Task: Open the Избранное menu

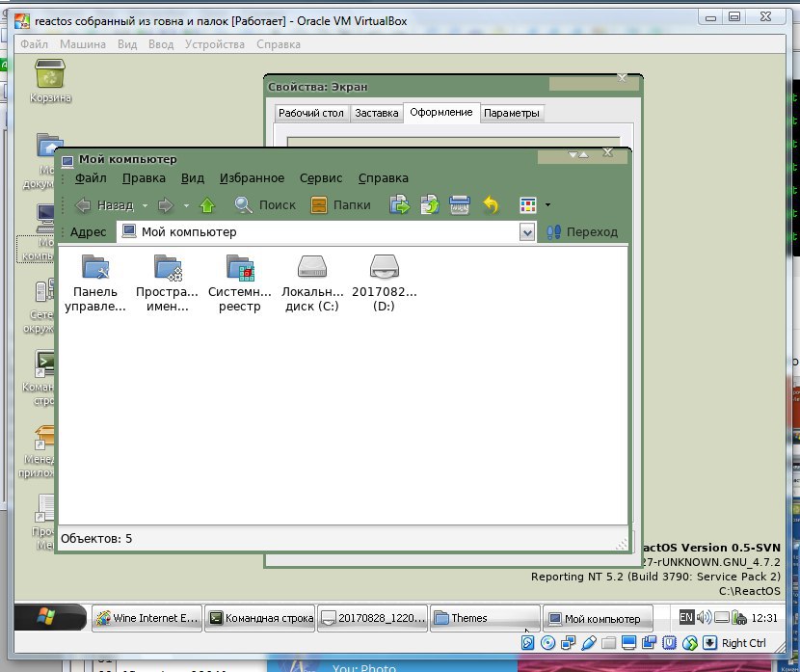Action: coord(252,178)
